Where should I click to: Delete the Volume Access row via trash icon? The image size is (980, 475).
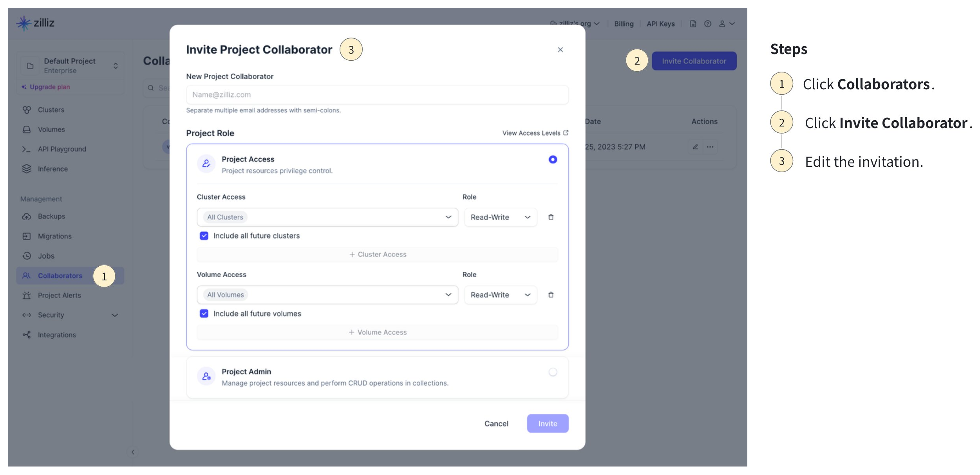coord(551,295)
